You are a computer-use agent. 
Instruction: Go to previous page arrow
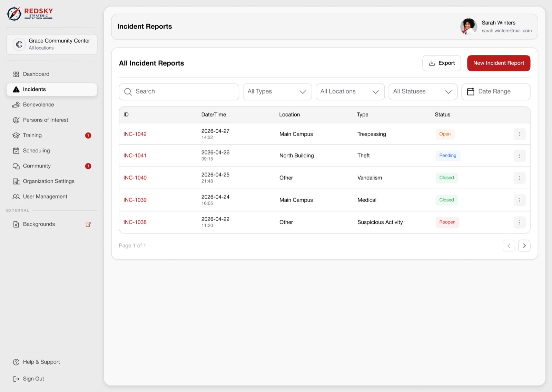tap(509, 246)
